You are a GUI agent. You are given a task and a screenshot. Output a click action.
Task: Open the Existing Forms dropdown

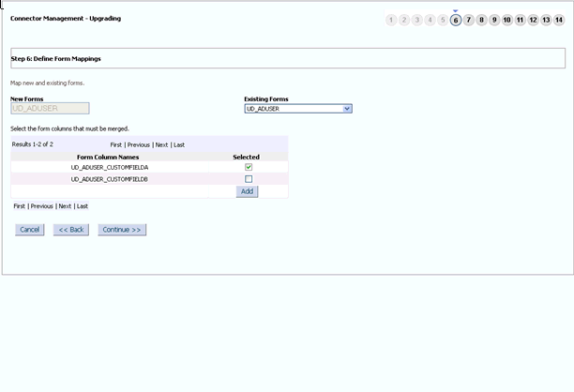coord(298,109)
